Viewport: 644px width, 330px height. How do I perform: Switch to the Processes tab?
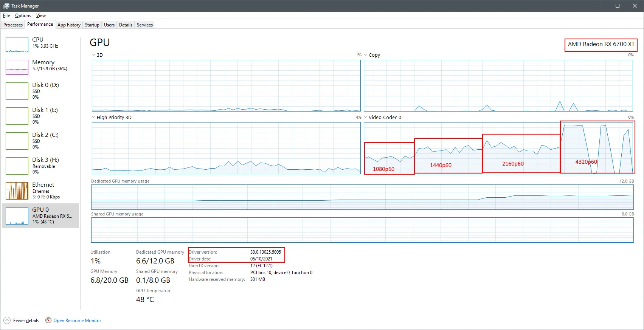click(13, 25)
